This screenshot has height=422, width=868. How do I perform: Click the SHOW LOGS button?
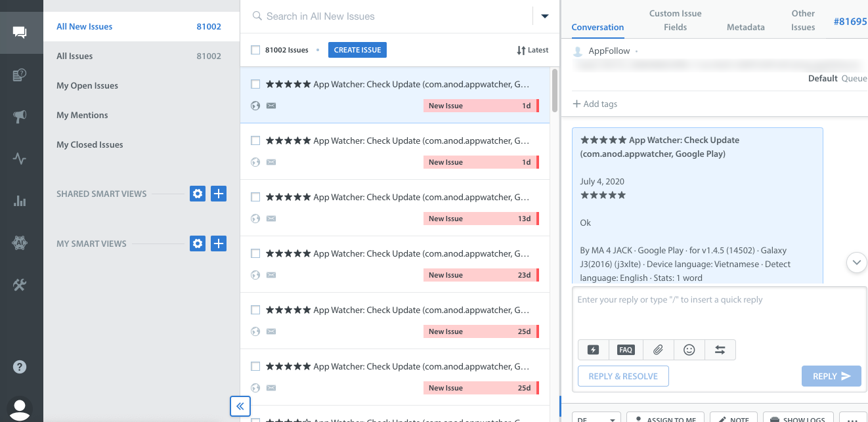tap(798, 418)
